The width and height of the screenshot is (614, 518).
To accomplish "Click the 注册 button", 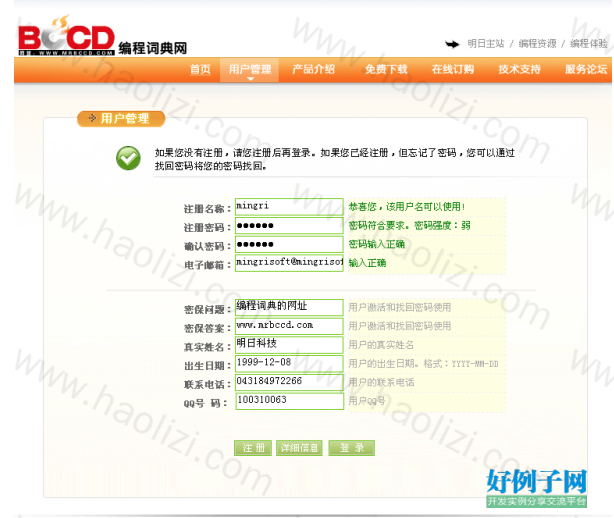I will (x=253, y=448).
